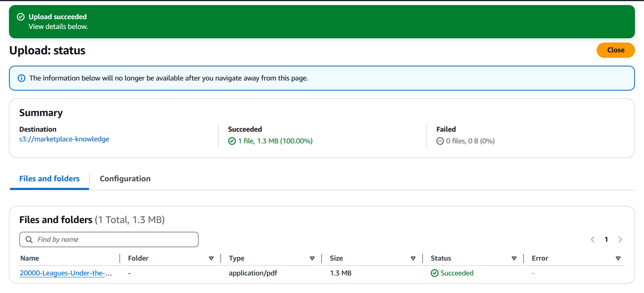Click the Name column header
The width and height of the screenshot is (644, 293).
click(x=30, y=258)
